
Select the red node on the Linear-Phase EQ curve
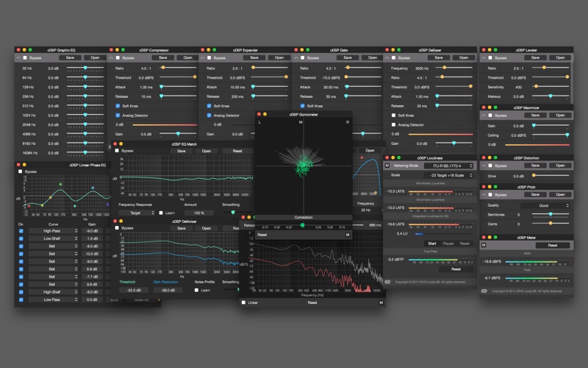click(x=29, y=206)
